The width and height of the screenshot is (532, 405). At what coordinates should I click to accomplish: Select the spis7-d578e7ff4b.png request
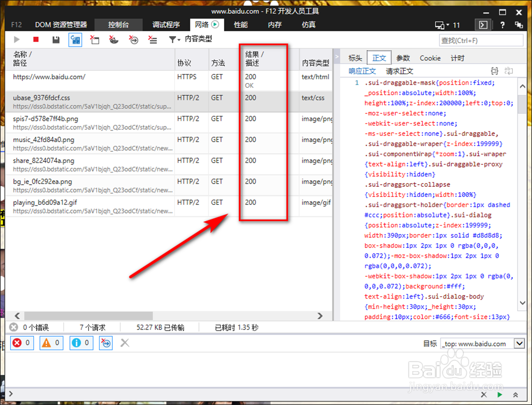tap(169, 122)
